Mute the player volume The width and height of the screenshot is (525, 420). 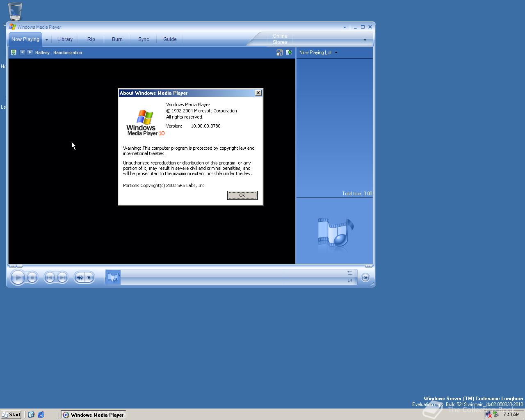tap(80, 278)
